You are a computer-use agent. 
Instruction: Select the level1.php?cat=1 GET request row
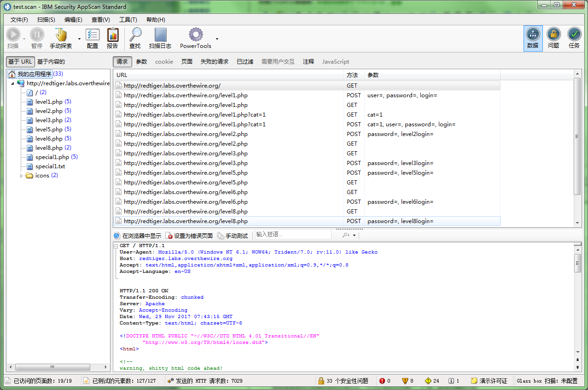coord(307,115)
